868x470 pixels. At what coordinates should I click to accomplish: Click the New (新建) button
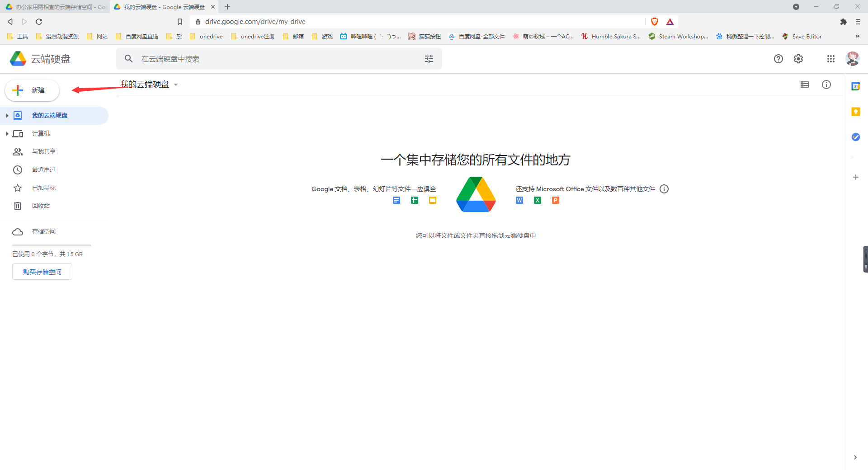point(32,90)
